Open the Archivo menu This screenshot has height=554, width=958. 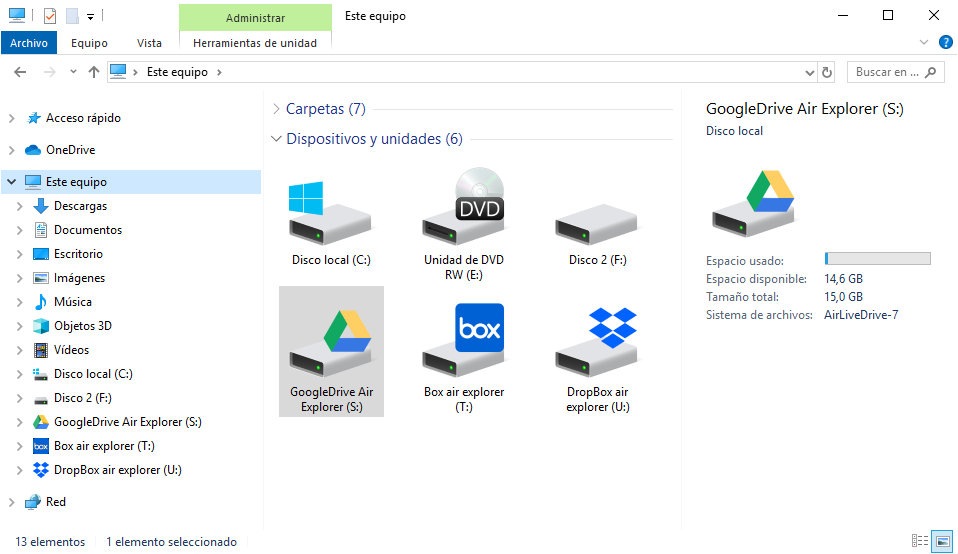click(x=29, y=43)
